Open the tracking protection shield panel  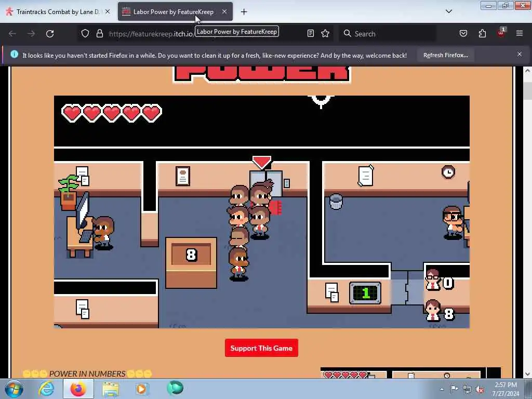pos(85,34)
